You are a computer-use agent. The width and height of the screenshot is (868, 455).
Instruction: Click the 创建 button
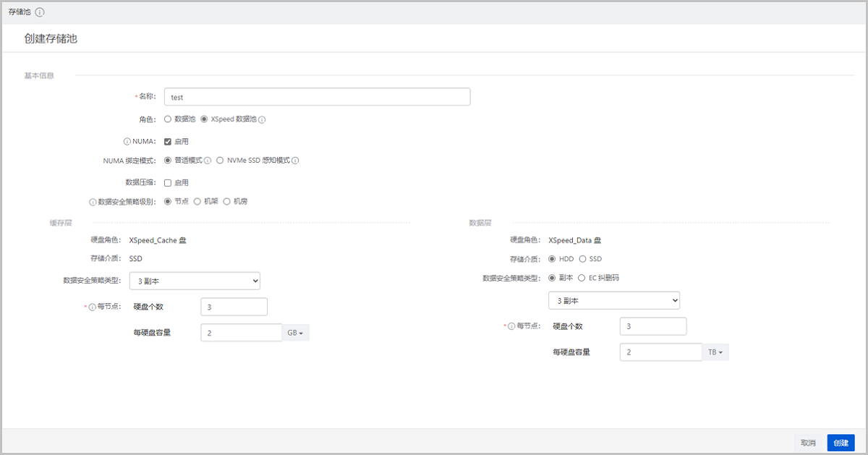841,443
